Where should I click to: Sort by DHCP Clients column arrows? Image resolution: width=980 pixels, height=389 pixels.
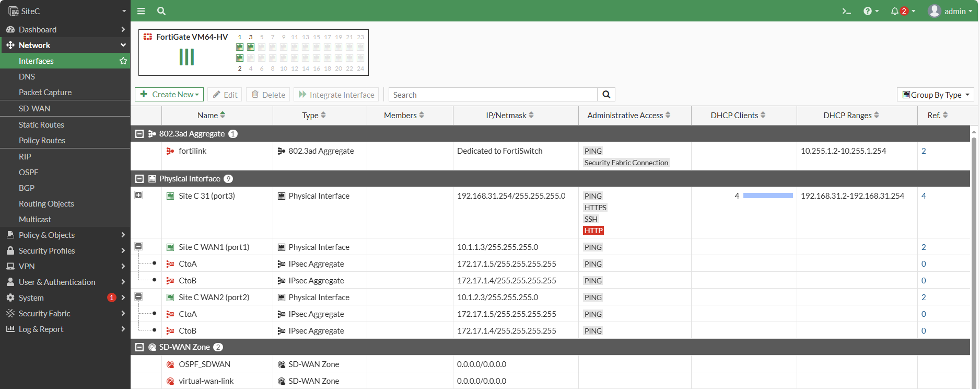coord(763,115)
